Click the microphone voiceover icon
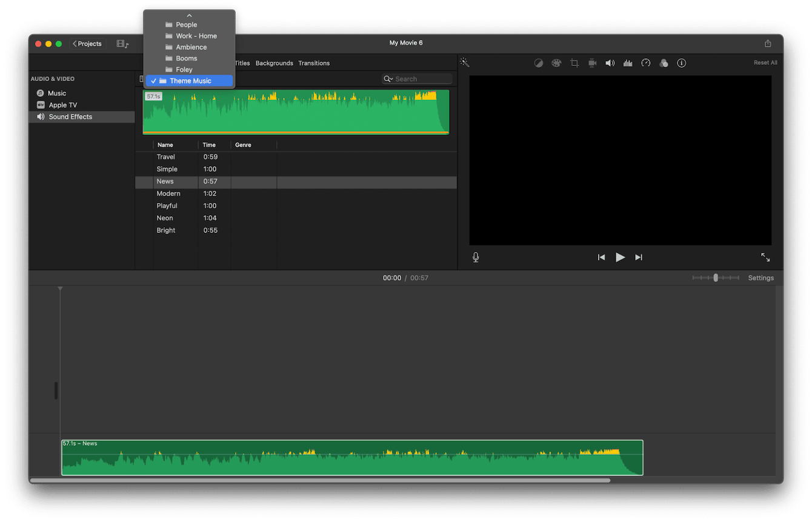The image size is (812, 522). point(476,257)
